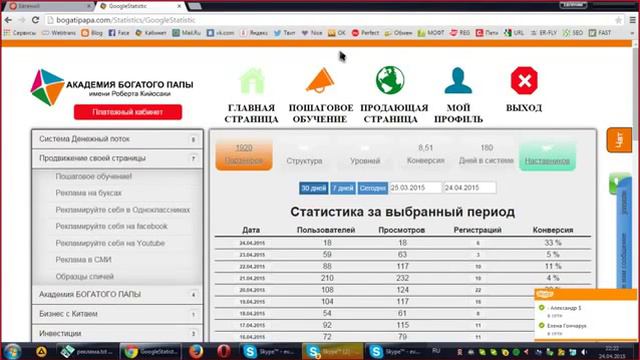Image resolution: width=640 pixels, height=360 pixels.
Task: Open Образцы спичей link
Action: coord(84,276)
